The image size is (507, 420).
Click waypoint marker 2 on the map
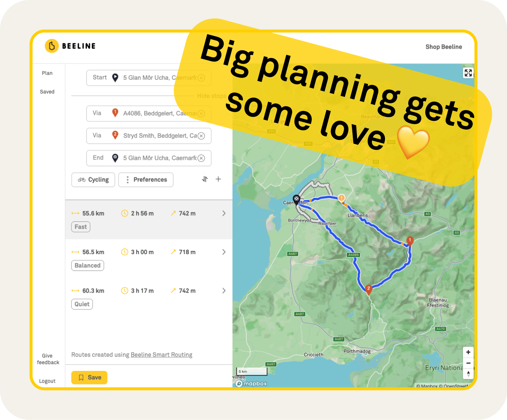[368, 289]
